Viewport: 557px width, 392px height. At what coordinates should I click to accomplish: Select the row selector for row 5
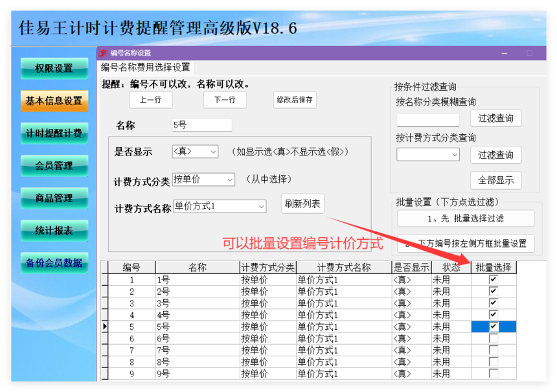[105, 327]
